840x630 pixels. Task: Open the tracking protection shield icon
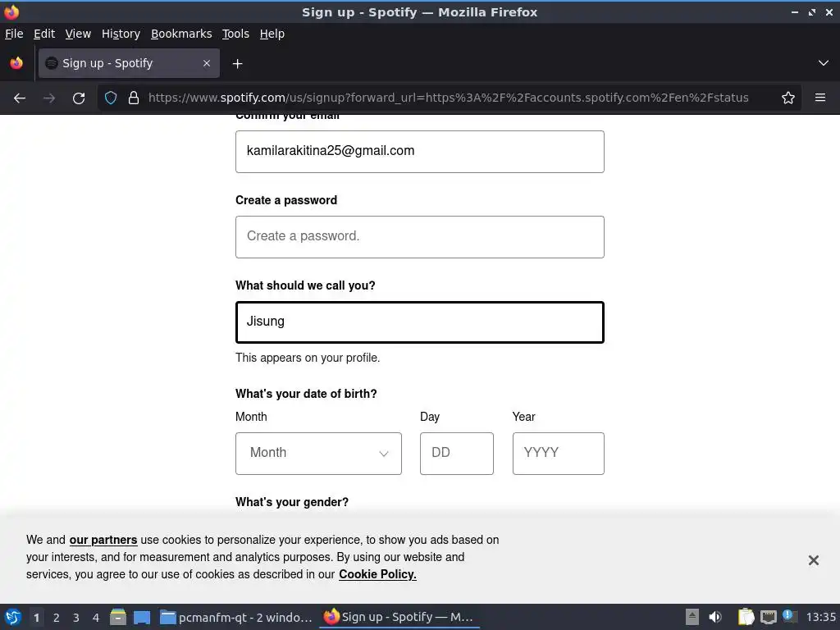[111, 98]
